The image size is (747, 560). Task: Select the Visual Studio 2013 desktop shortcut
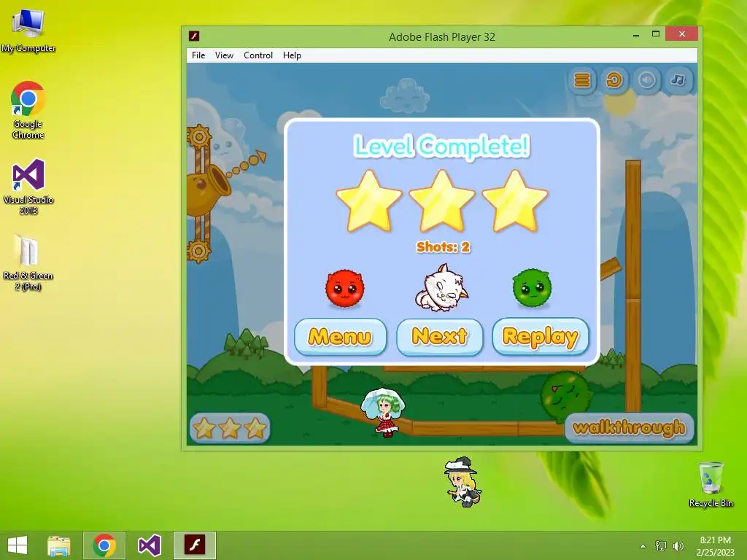28,187
